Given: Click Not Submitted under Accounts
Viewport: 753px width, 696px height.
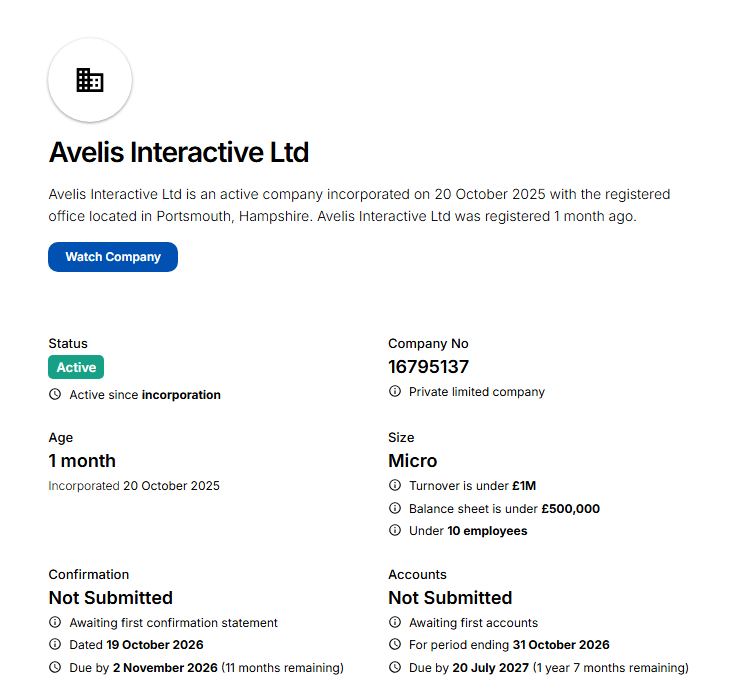Looking at the screenshot, I should click(450, 598).
